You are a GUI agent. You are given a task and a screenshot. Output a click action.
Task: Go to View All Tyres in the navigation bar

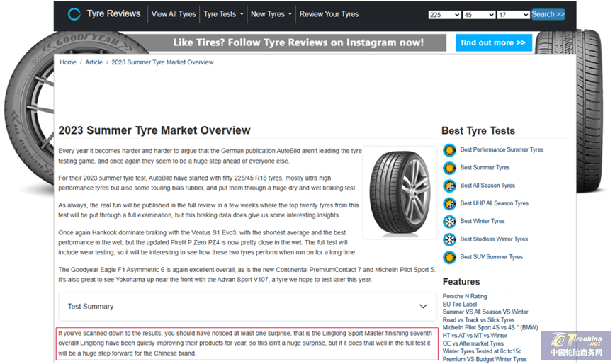[x=174, y=14]
